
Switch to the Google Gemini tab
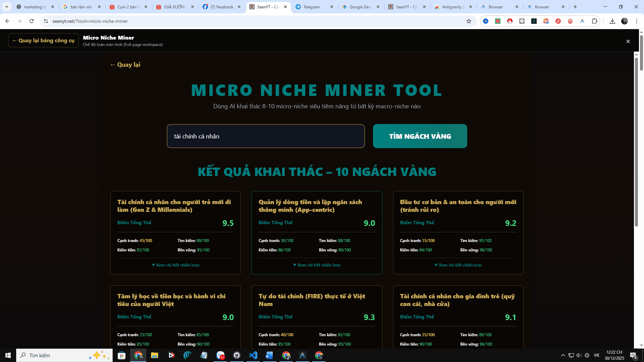click(360, 7)
